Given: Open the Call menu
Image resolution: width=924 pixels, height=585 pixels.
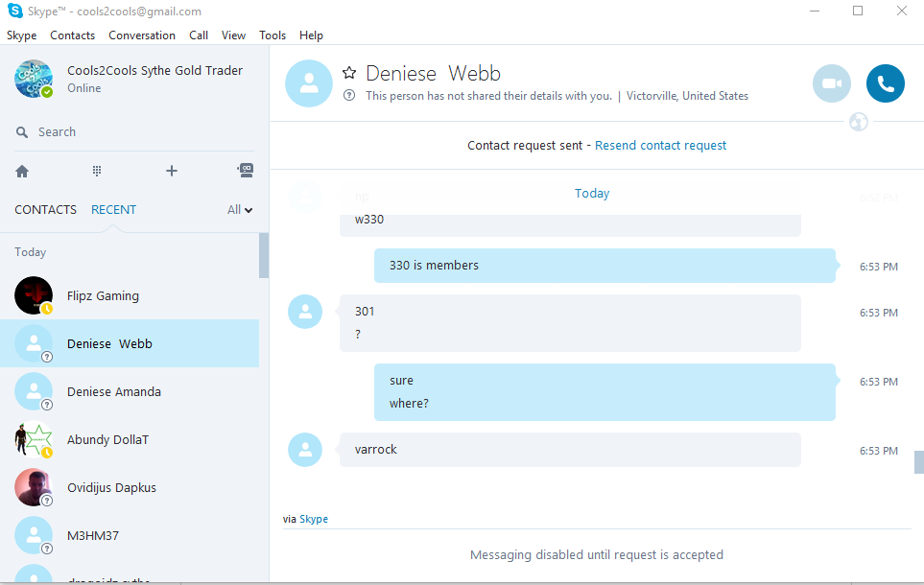Looking at the screenshot, I should click(199, 35).
